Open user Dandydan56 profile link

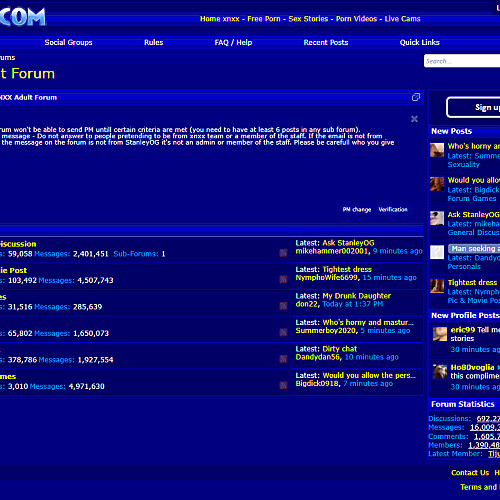pos(318,357)
